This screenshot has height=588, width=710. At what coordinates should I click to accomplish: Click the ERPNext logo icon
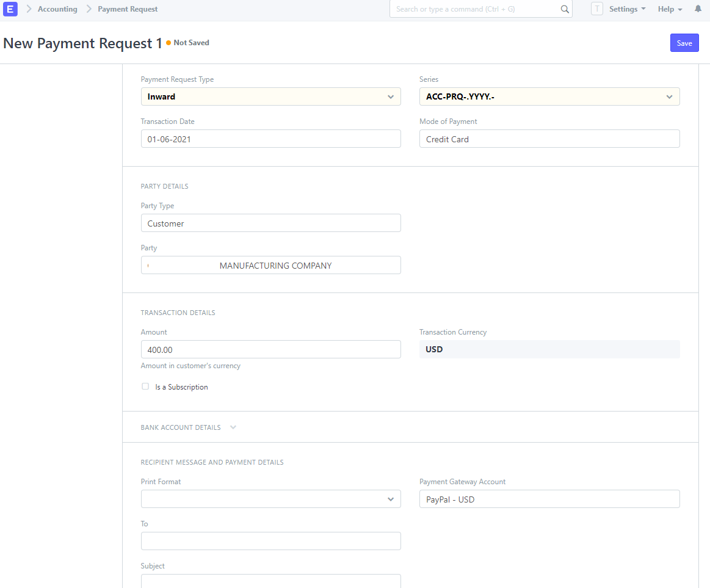[10, 9]
